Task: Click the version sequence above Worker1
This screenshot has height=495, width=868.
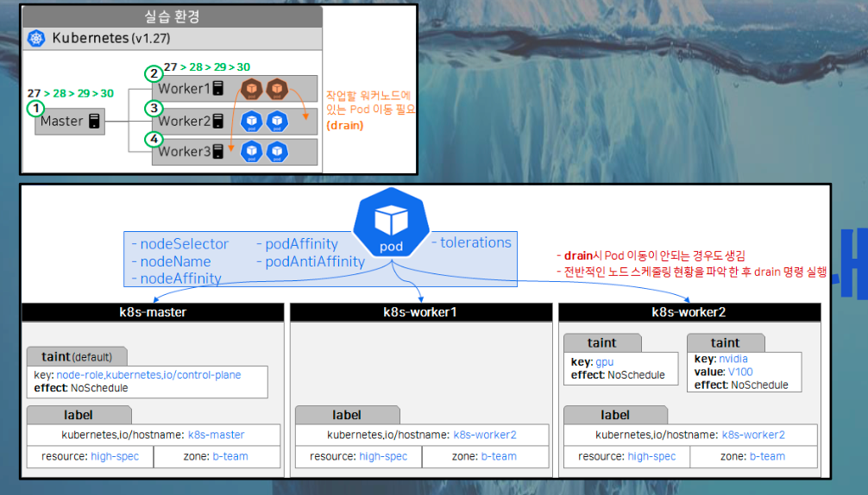Action: pyautogui.click(x=207, y=67)
